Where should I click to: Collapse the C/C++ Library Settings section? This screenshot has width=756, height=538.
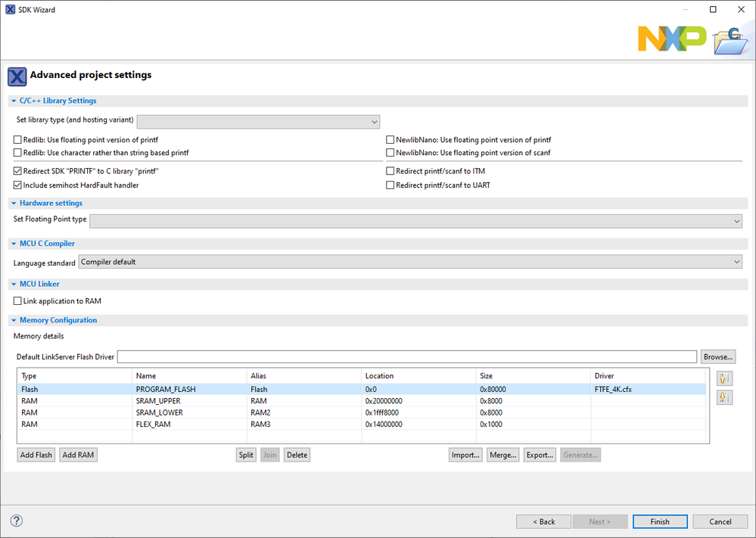[14, 101]
